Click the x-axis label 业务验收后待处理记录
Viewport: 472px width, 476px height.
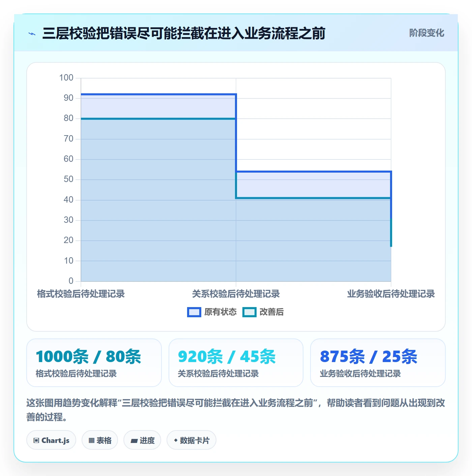tap(391, 294)
